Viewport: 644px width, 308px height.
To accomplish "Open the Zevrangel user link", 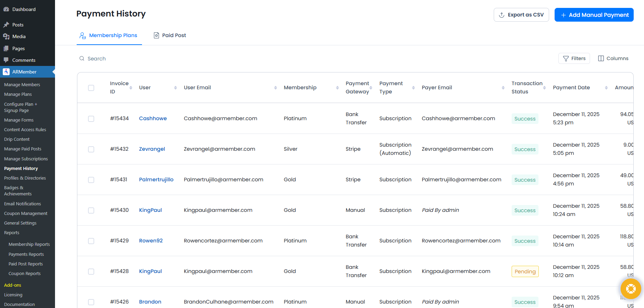I will click(152, 149).
